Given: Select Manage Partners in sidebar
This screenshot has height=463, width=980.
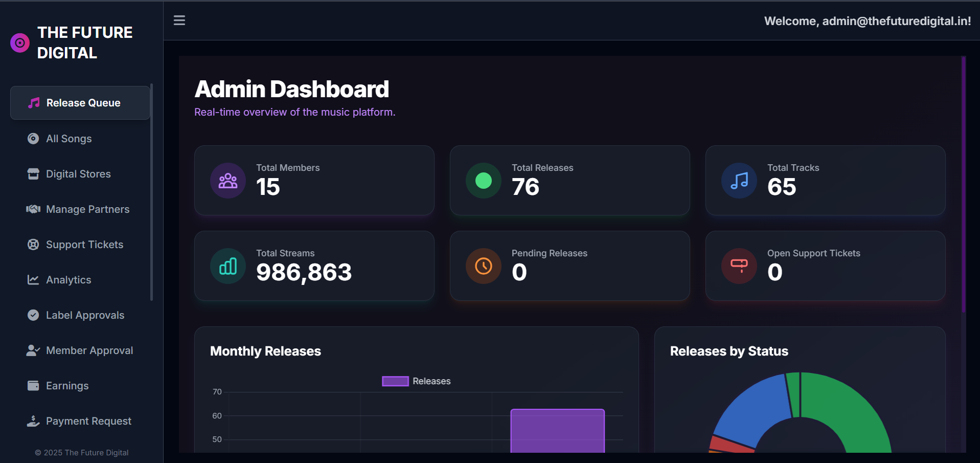Looking at the screenshot, I should (87, 209).
